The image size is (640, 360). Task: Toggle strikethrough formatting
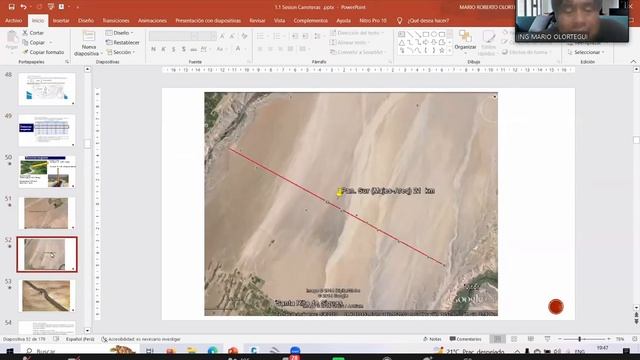click(x=193, y=49)
